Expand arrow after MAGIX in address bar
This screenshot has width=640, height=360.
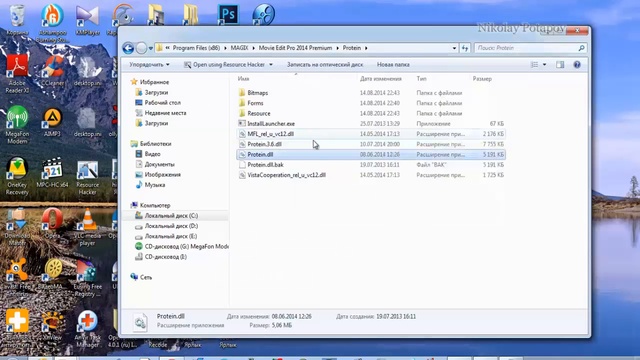pyautogui.click(x=253, y=48)
